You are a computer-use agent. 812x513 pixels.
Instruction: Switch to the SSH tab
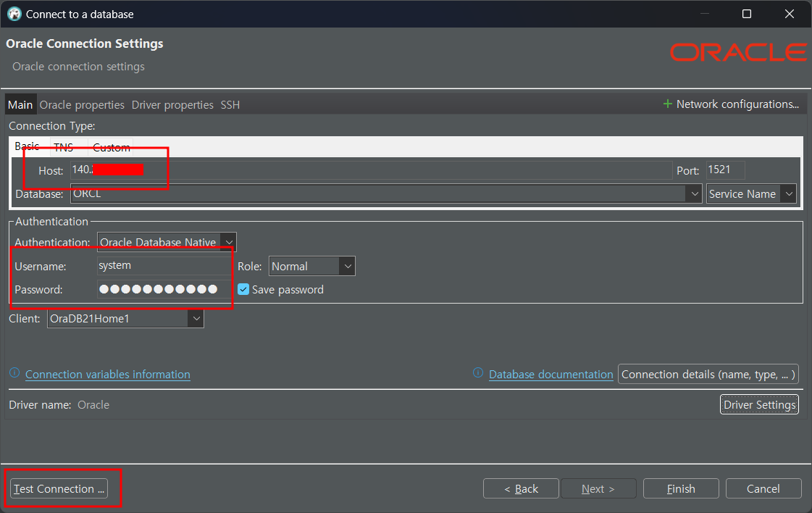[230, 104]
